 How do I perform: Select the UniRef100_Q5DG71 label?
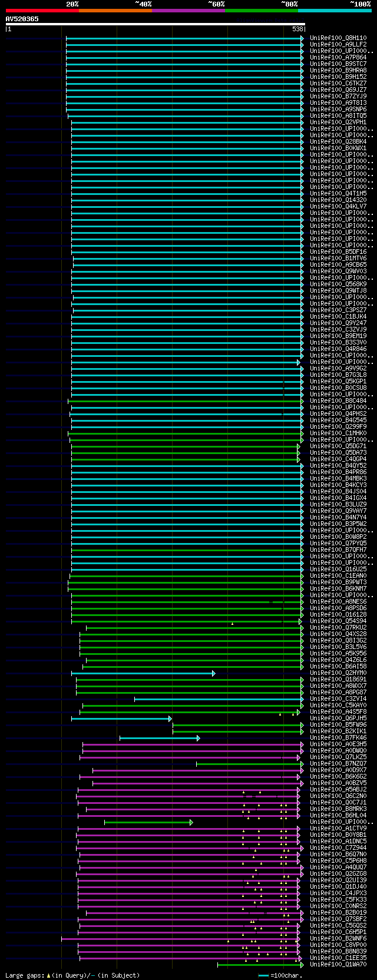pyautogui.click(x=338, y=446)
